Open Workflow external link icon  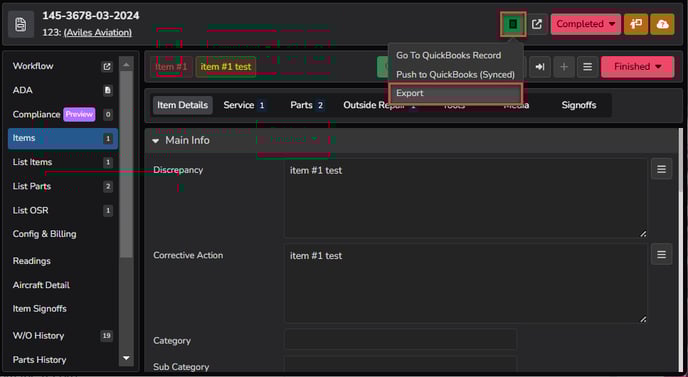point(107,66)
